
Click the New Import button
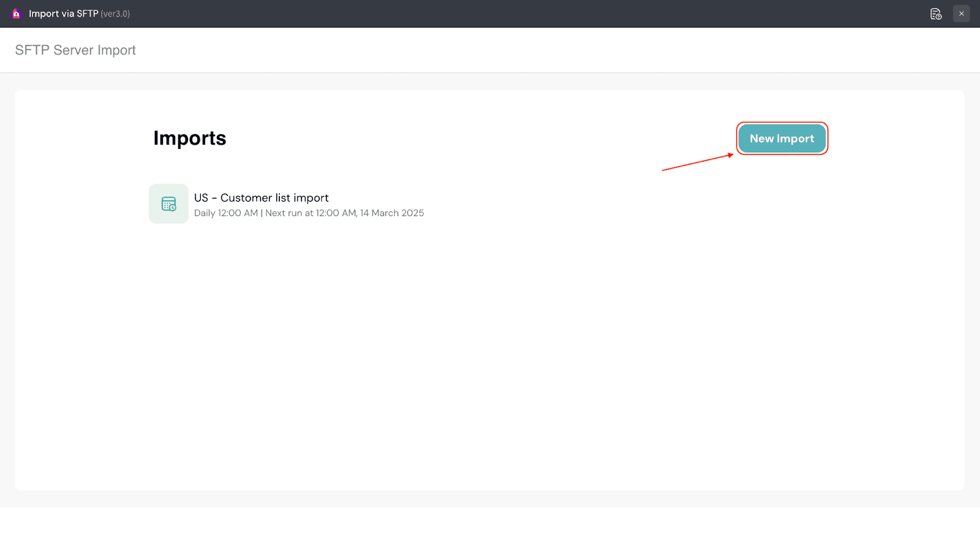tap(782, 138)
